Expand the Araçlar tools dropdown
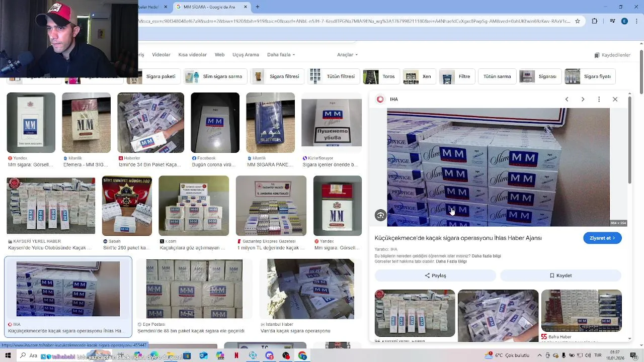 pos(347,55)
